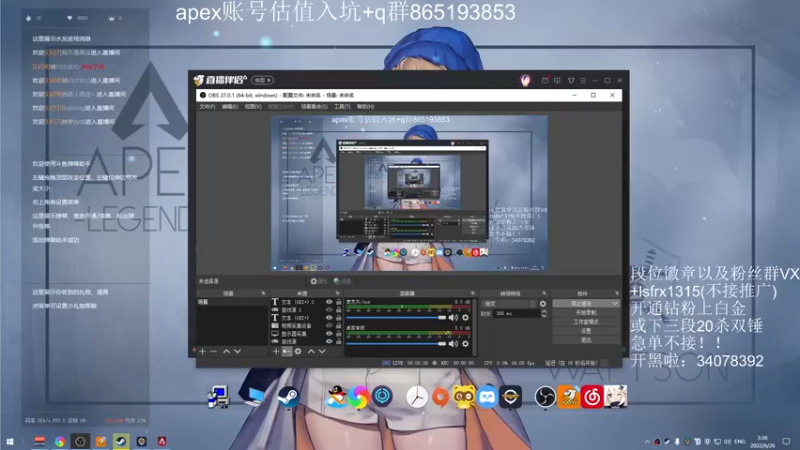Screen dimensions: 800x450
Task: Toggle visibility of video capture device source
Action: pos(329,326)
